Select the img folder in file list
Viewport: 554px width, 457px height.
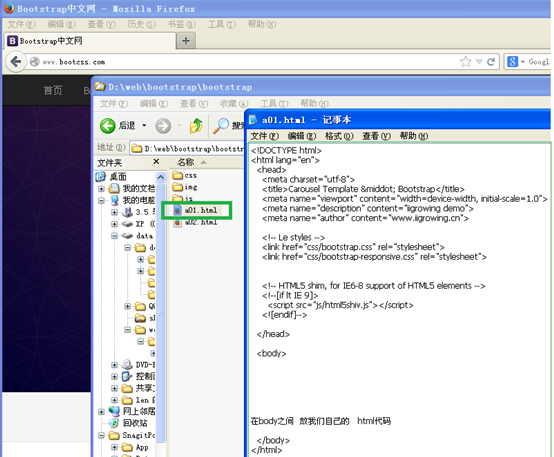185,187
